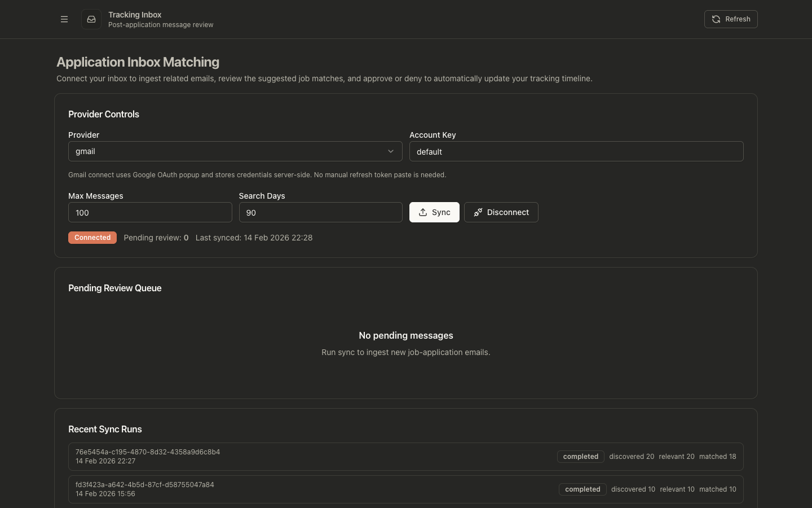Open the Provider gmail dropdown
The image size is (812, 508).
tap(235, 151)
